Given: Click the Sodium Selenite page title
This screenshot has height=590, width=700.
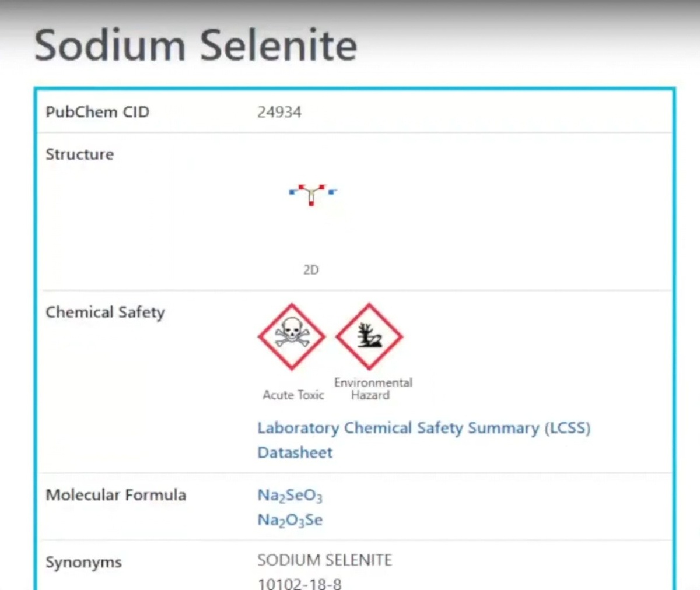Looking at the screenshot, I should (195, 45).
